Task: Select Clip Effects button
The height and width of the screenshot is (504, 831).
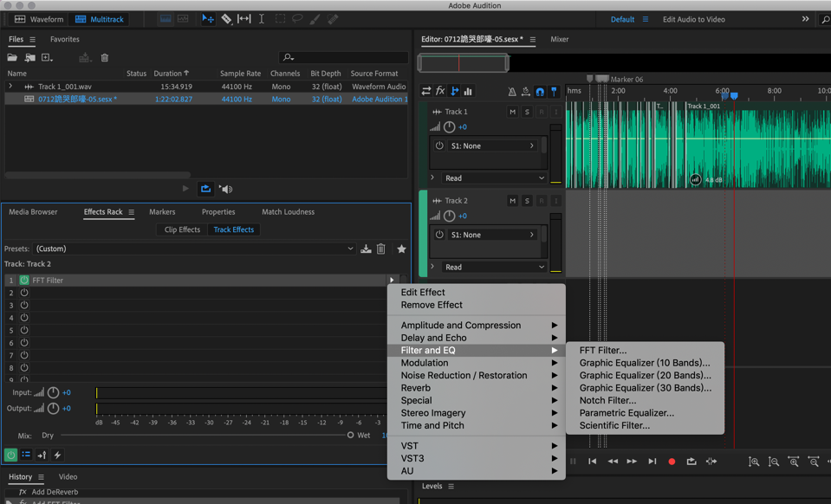Action: click(182, 229)
